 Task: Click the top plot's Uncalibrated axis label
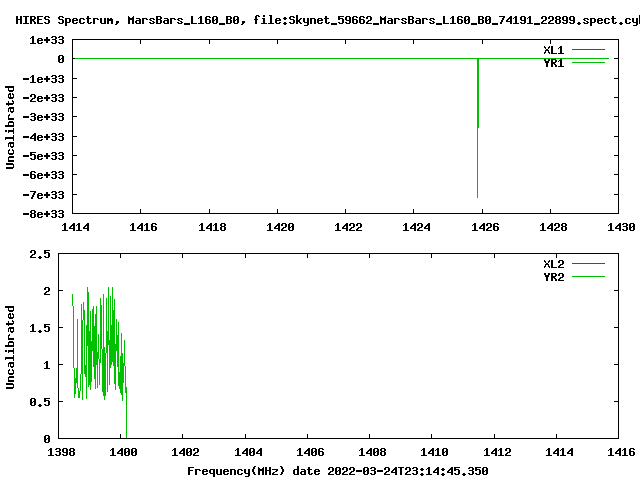point(10,127)
